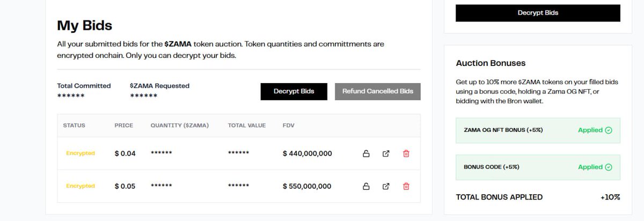Click the ZAMA OG NFT bonus check icon
The width and height of the screenshot is (644, 221).
609,130
